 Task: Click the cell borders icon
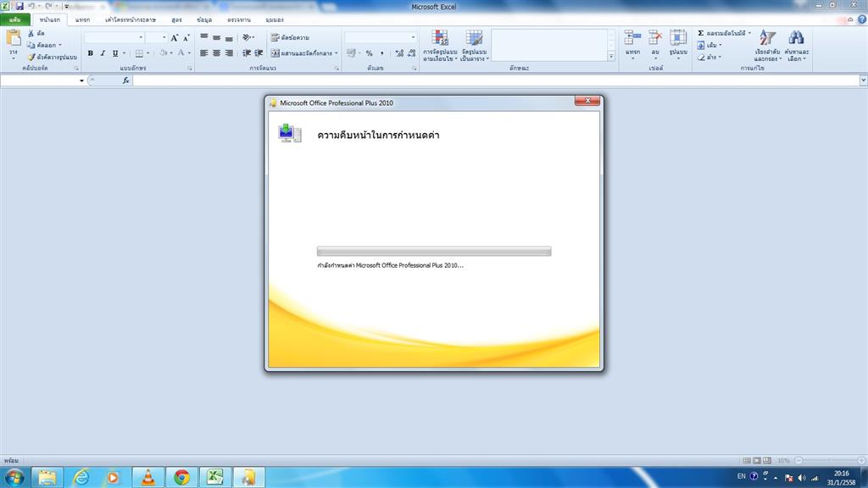click(139, 53)
